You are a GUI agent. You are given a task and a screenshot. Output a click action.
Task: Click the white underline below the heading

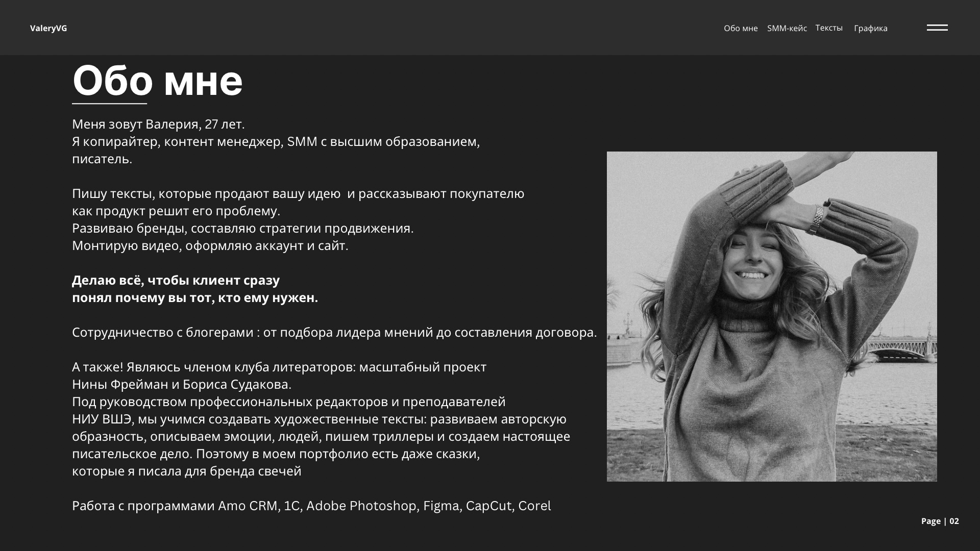(x=109, y=104)
